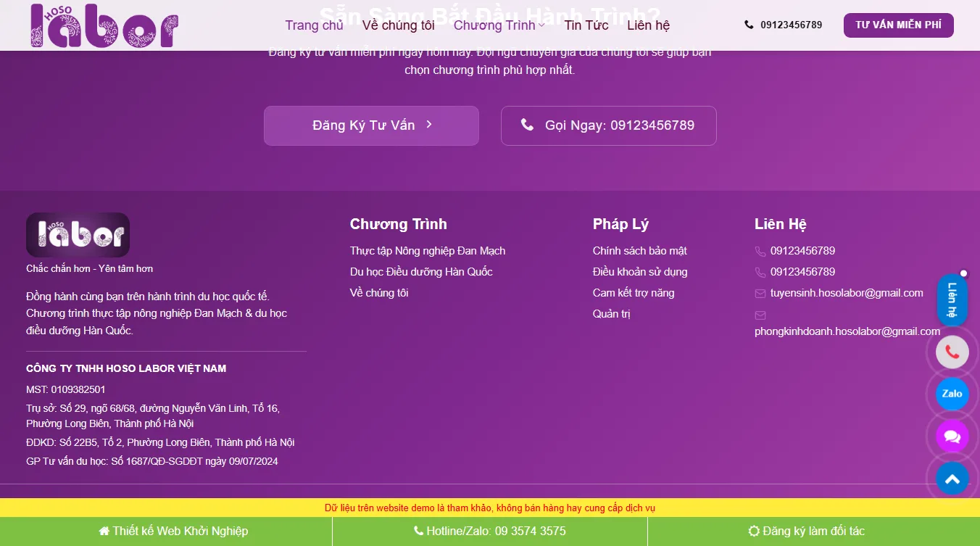
Task: Go to Về chúng tôi in navigation
Action: (399, 25)
